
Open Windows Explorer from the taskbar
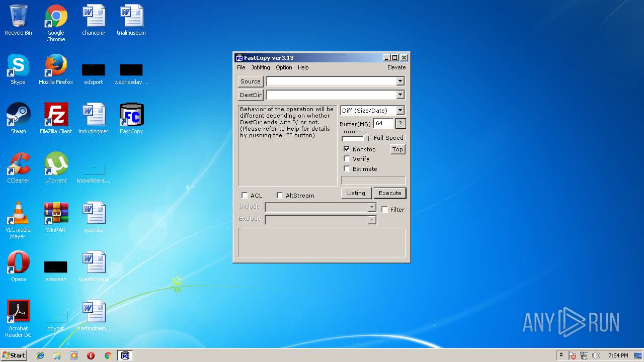tap(57, 355)
